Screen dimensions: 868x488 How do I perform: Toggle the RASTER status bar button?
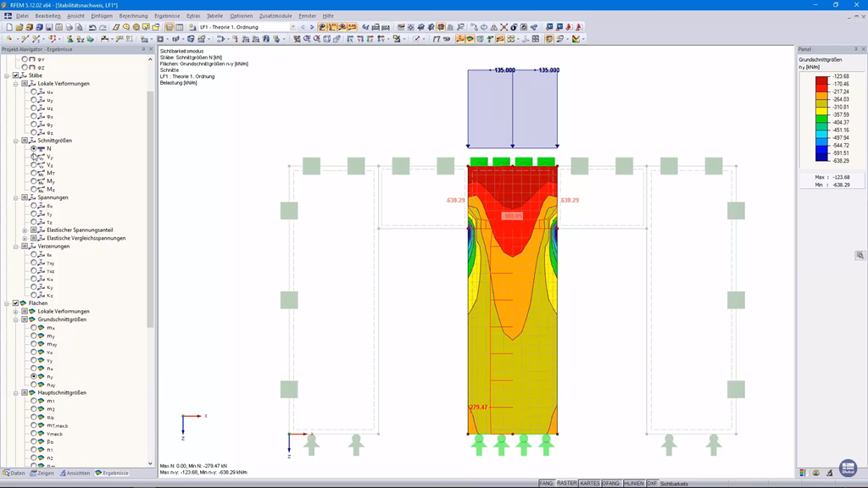[x=566, y=484]
